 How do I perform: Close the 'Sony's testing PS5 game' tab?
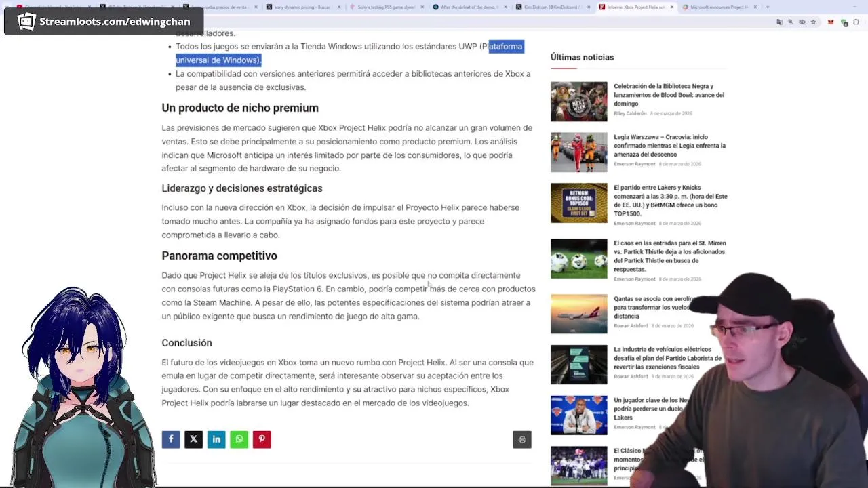click(x=422, y=7)
